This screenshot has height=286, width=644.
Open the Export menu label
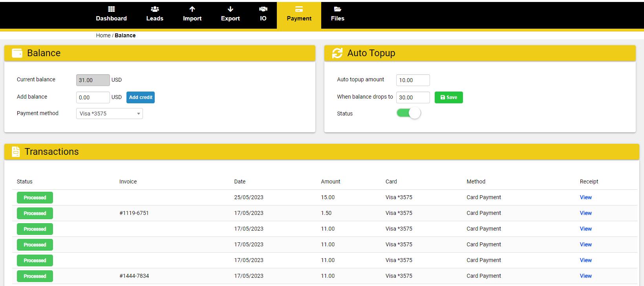pyautogui.click(x=231, y=18)
